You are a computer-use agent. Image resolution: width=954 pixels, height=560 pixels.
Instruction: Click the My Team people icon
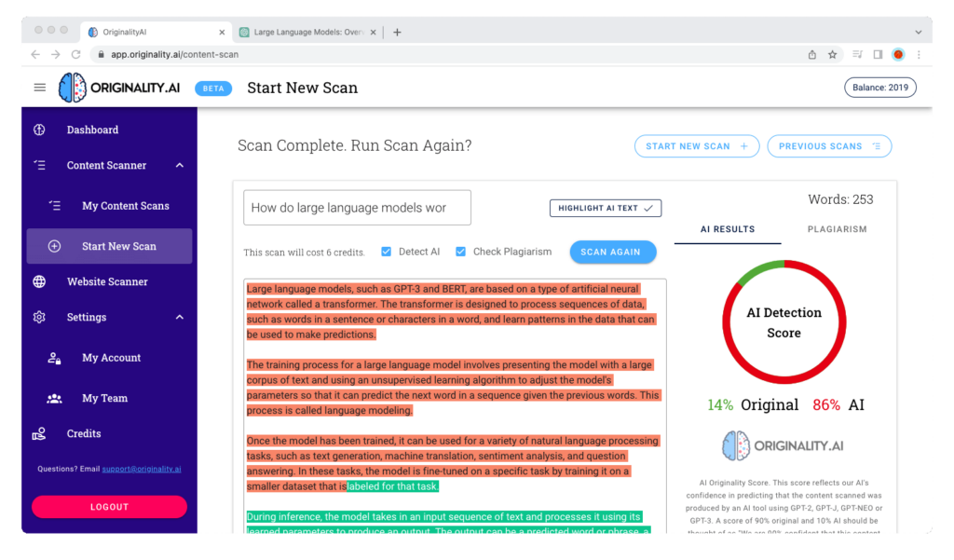[55, 398]
